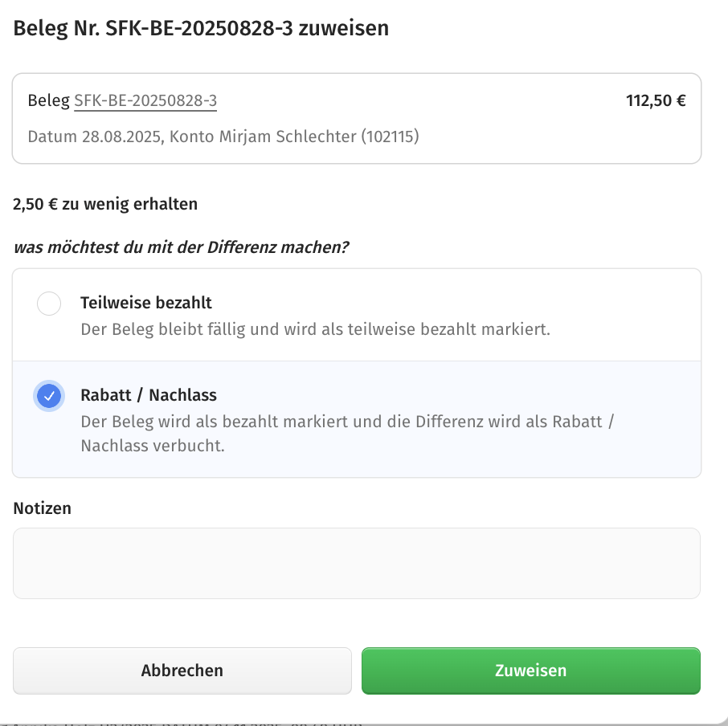Click the blue checkmark icon beside Rabatt / Nachlass

coord(49,396)
